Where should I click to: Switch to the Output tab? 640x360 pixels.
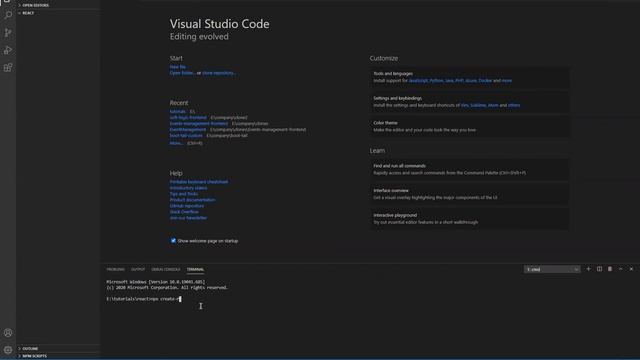point(138,269)
